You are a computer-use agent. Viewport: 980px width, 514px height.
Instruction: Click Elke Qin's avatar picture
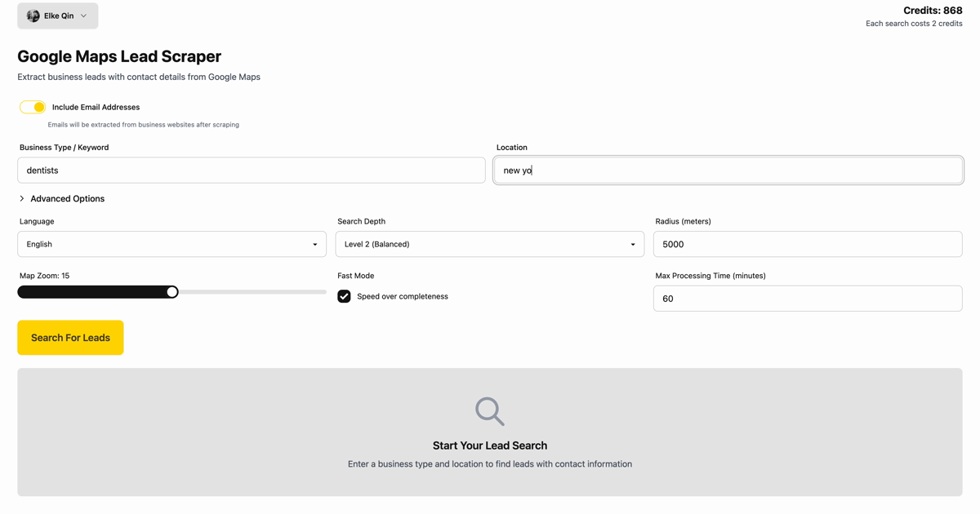point(33,16)
